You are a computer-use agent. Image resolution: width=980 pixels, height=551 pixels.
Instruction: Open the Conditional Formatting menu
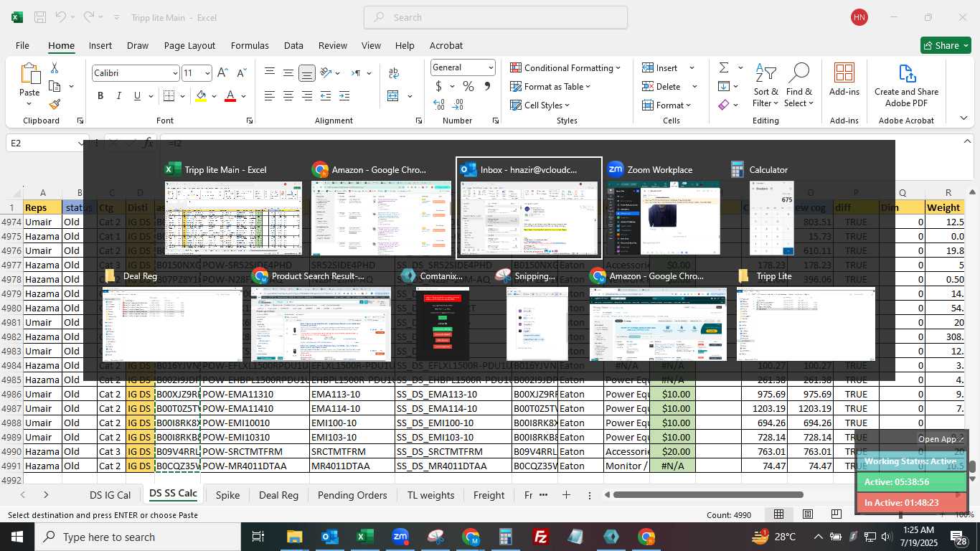pyautogui.click(x=565, y=67)
